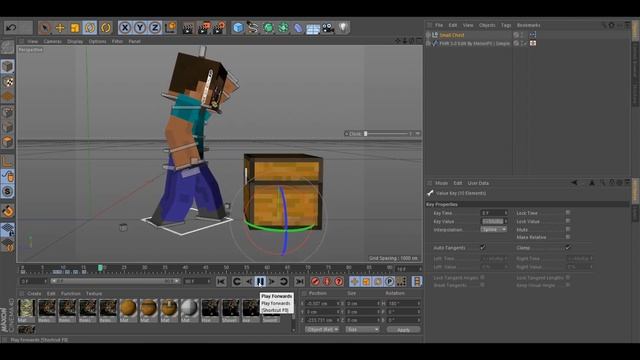This screenshot has width=640, height=360.
Task: Open the Interpolation Spline dropdown
Action: point(493,230)
